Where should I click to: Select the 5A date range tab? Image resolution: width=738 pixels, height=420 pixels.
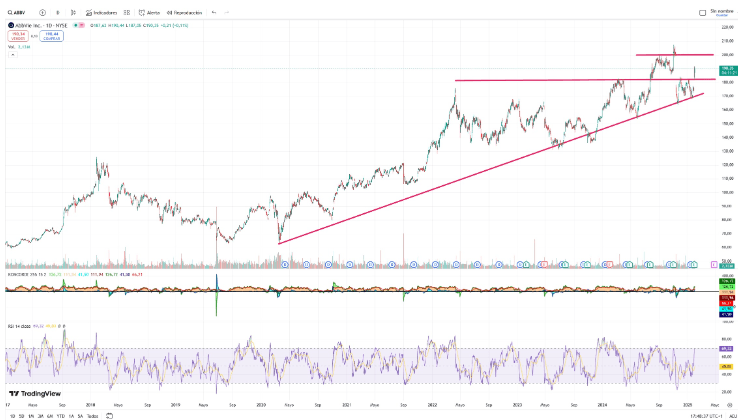[x=81, y=414]
